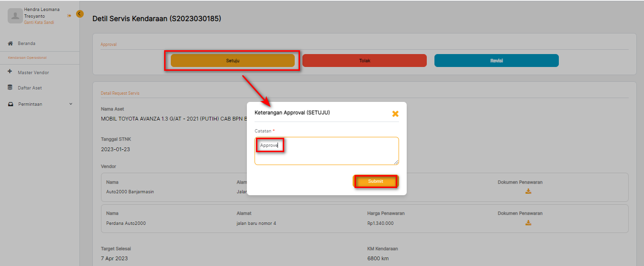The height and width of the screenshot is (266, 644).
Task: Download the Perdana Auto2000 offer document
Action: (528, 222)
